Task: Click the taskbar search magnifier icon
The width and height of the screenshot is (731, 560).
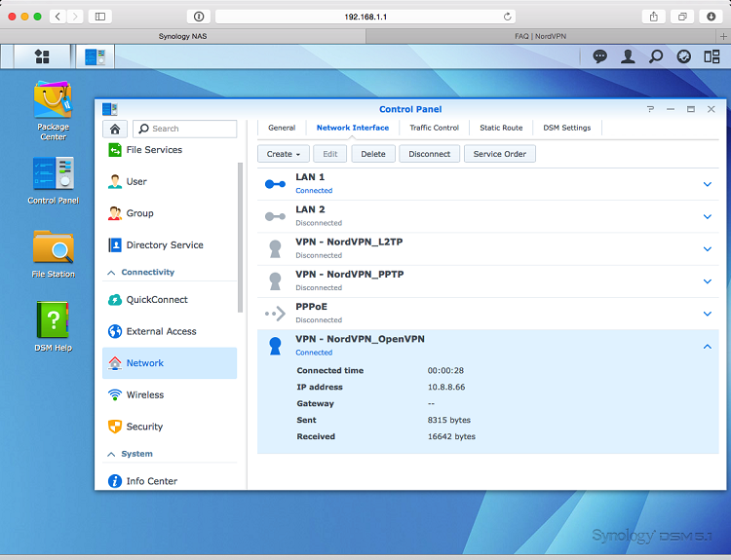Action: tap(656, 56)
